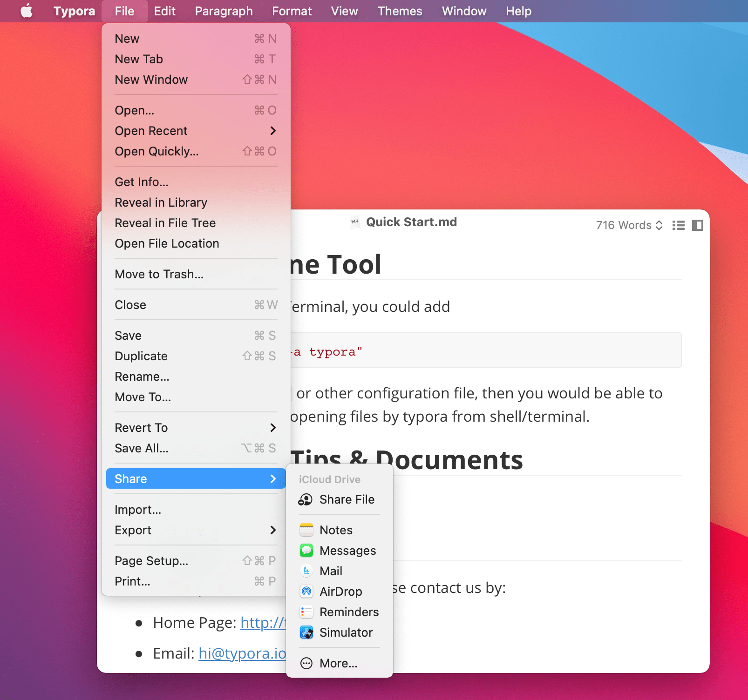Select Open… in the File menu
748x700 pixels.
[196, 110]
